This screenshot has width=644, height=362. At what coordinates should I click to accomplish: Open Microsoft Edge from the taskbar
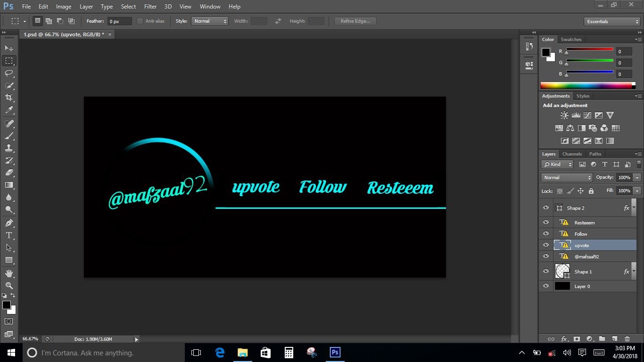click(220, 353)
